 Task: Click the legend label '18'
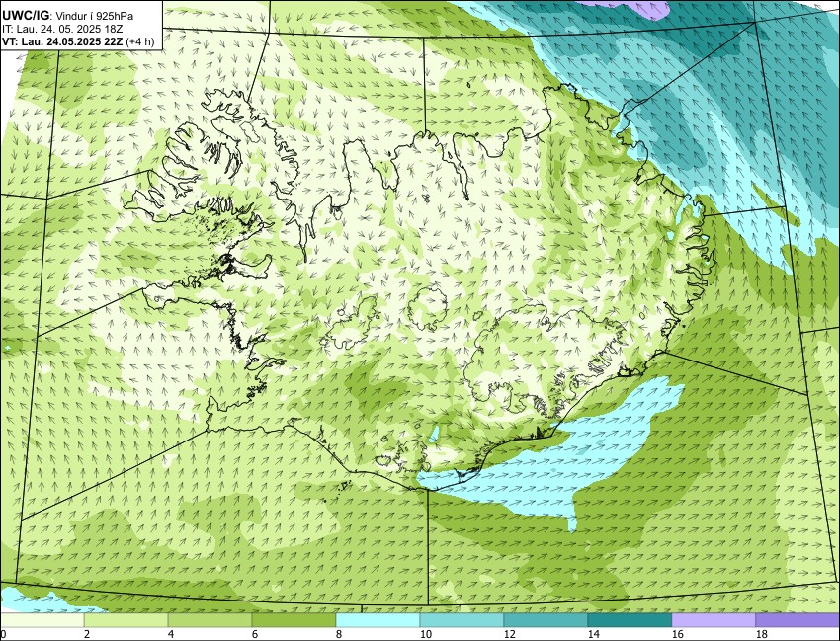click(761, 634)
